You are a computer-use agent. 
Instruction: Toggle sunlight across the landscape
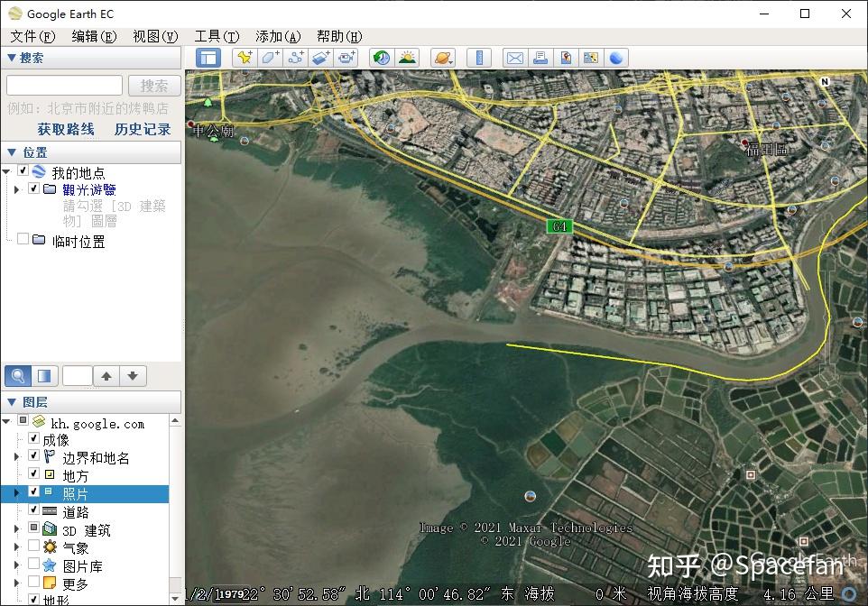408,58
